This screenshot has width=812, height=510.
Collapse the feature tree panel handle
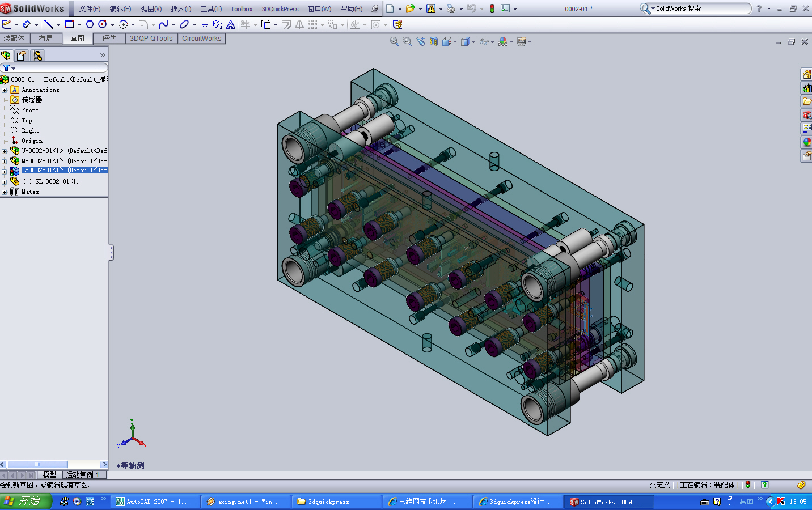coord(111,253)
